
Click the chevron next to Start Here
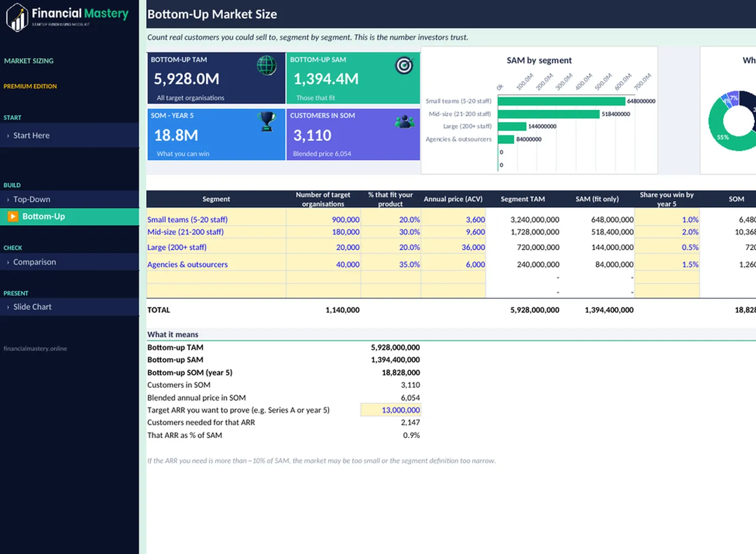click(8, 136)
